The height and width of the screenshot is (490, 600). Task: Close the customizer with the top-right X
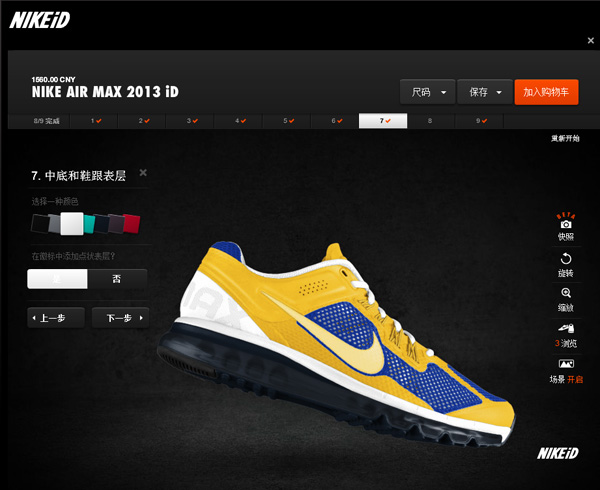coord(590,40)
